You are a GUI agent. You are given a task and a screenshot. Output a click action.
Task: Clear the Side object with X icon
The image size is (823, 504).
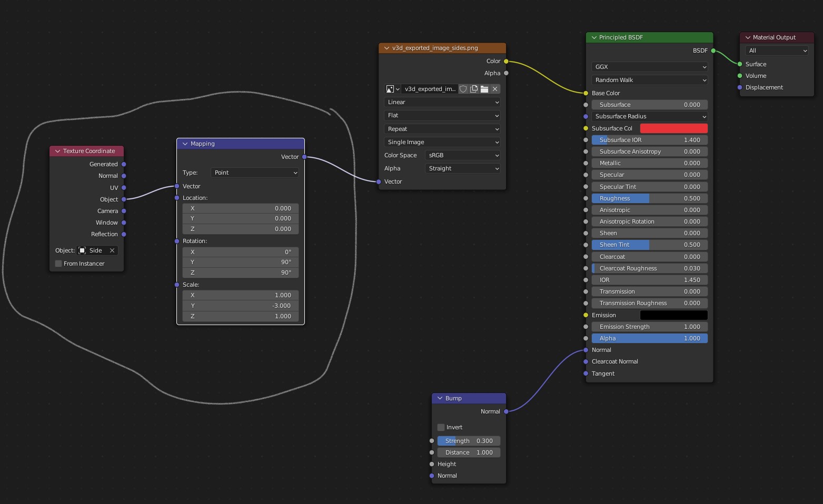tap(112, 250)
